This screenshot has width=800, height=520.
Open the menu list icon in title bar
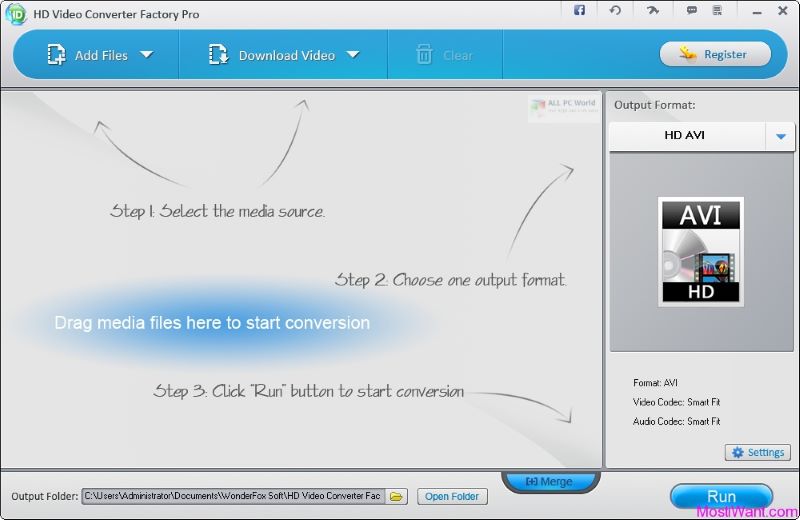[x=717, y=10]
